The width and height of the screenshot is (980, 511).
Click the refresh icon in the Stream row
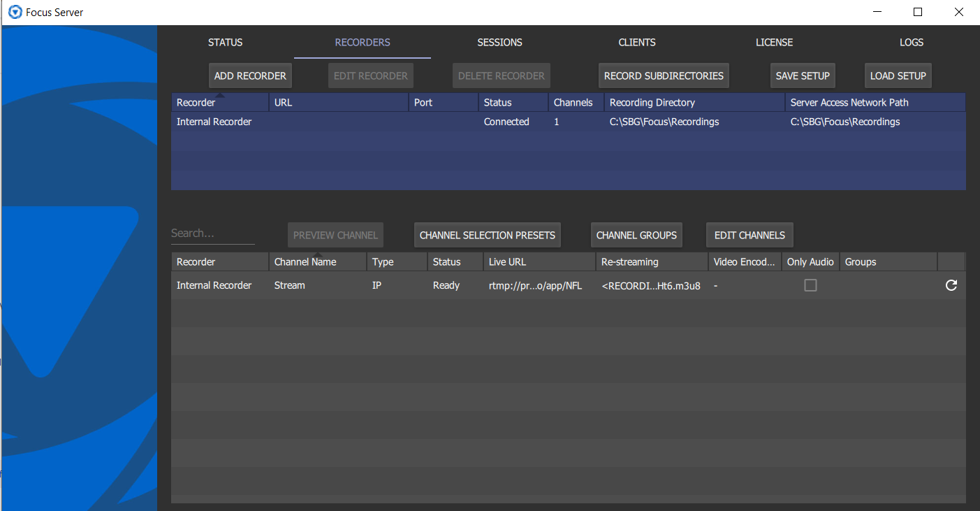[951, 285]
